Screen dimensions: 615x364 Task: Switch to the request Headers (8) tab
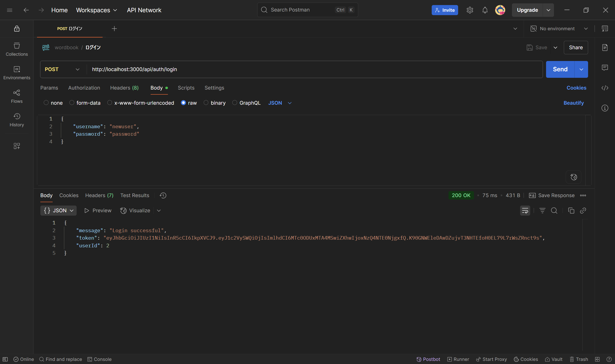124,88
